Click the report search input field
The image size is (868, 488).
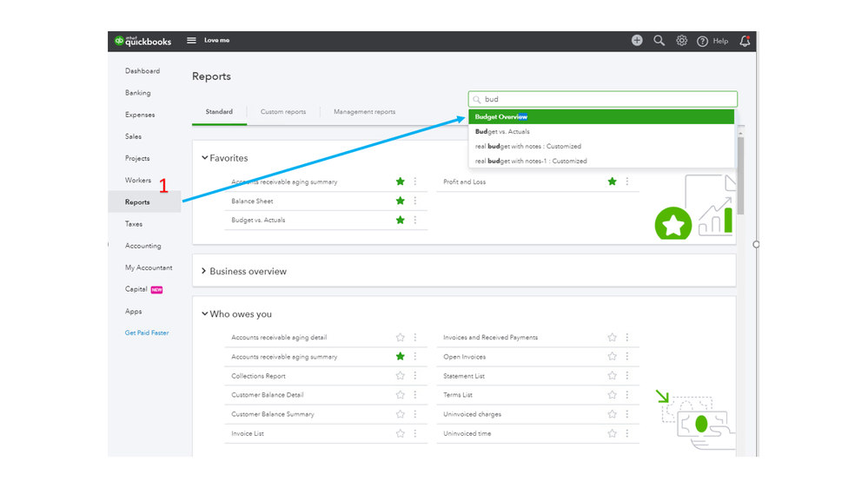click(x=608, y=99)
